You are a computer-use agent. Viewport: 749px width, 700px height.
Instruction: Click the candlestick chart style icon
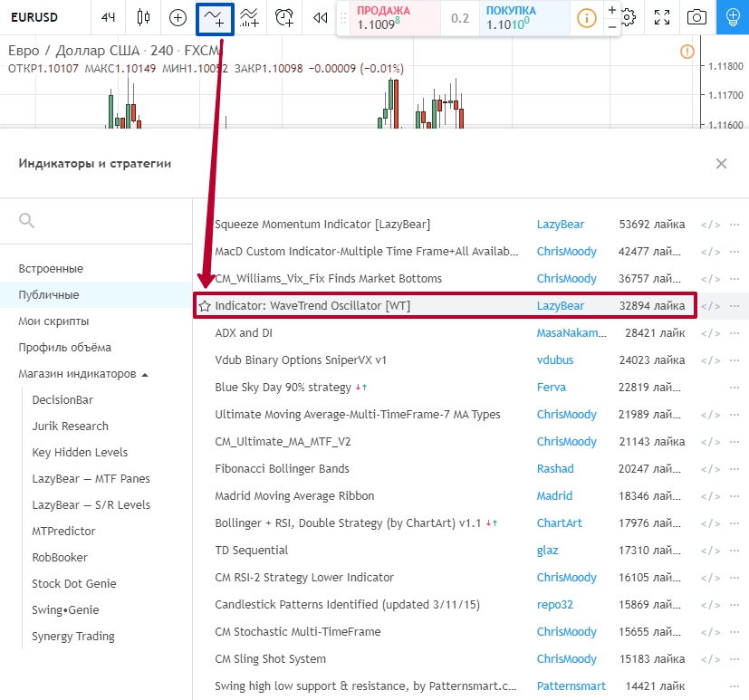(x=143, y=17)
